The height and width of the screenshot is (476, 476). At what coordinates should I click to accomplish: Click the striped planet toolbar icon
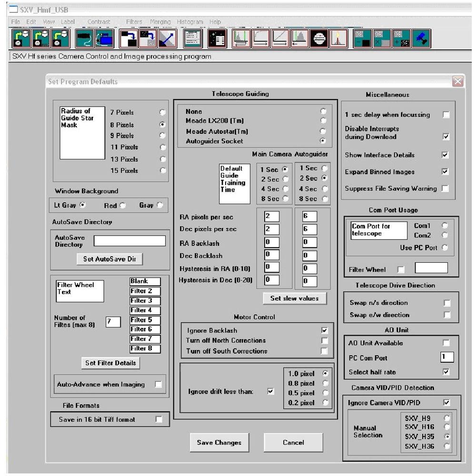click(319, 39)
